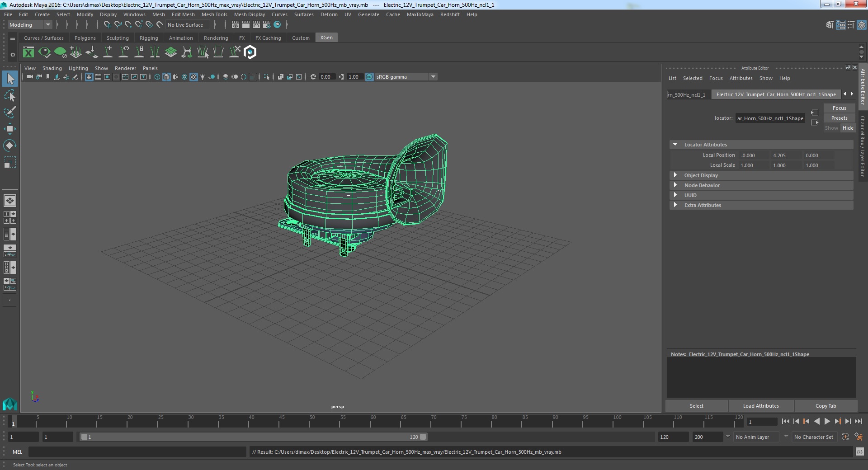Click the auto keyframe toggle icon
Screen dimensions: 868x470
(845, 437)
